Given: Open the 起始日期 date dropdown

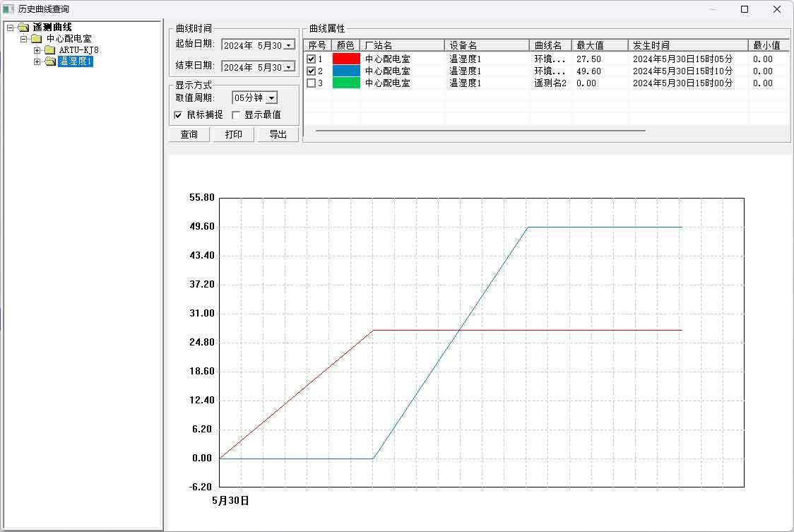Looking at the screenshot, I should pos(289,45).
